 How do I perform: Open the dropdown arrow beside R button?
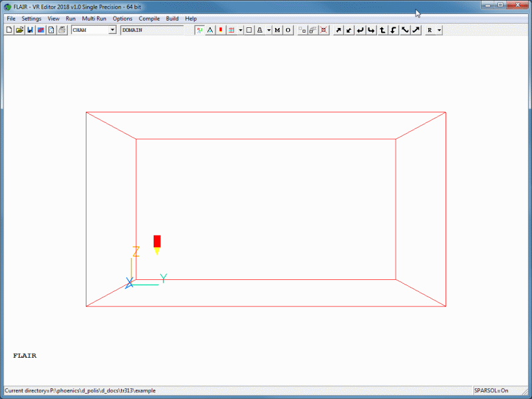[440, 30]
